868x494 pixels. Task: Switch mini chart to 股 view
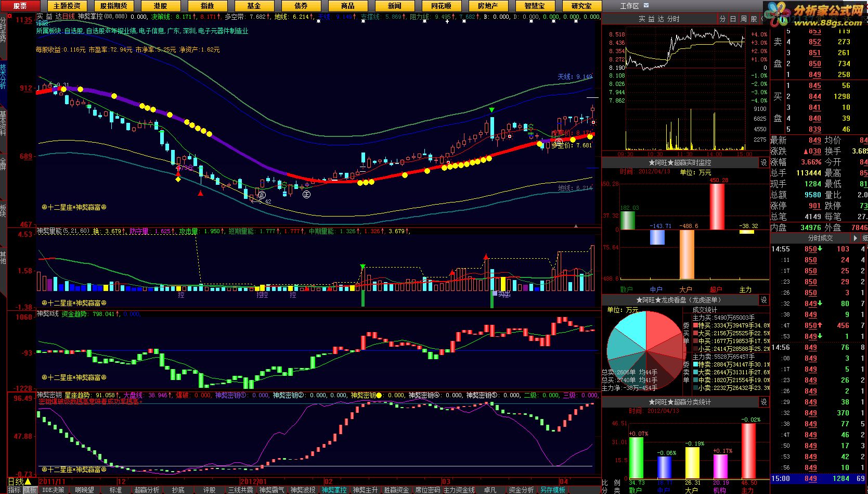pyautogui.click(x=754, y=19)
